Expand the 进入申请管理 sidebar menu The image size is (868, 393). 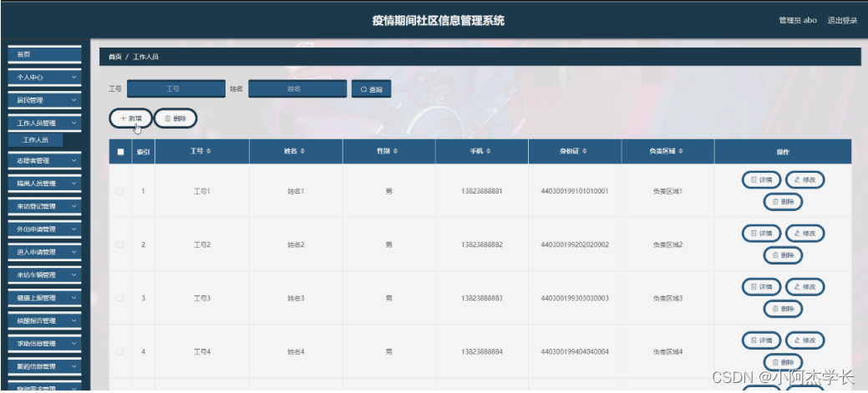point(45,252)
